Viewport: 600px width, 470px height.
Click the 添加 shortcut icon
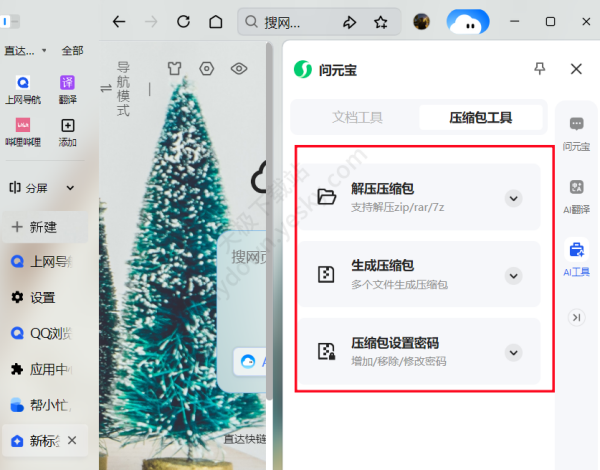(67, 127)
